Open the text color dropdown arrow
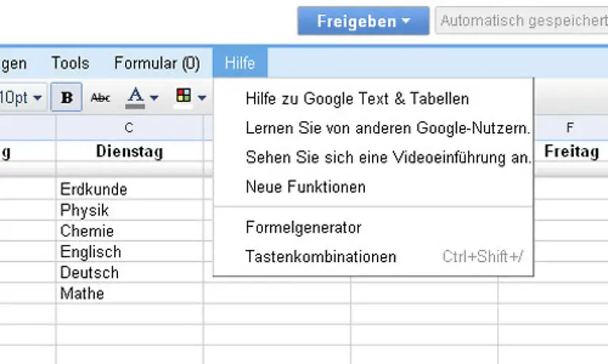 [x=154, y=97]
